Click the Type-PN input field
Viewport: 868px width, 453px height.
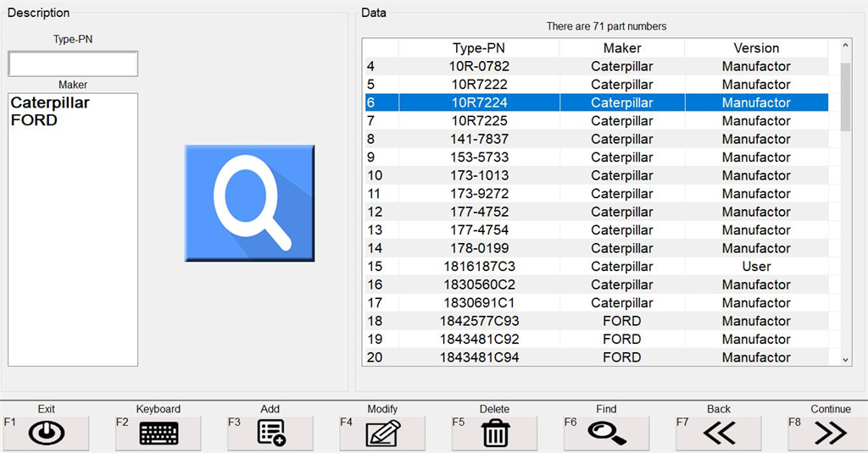coord(73,64)
